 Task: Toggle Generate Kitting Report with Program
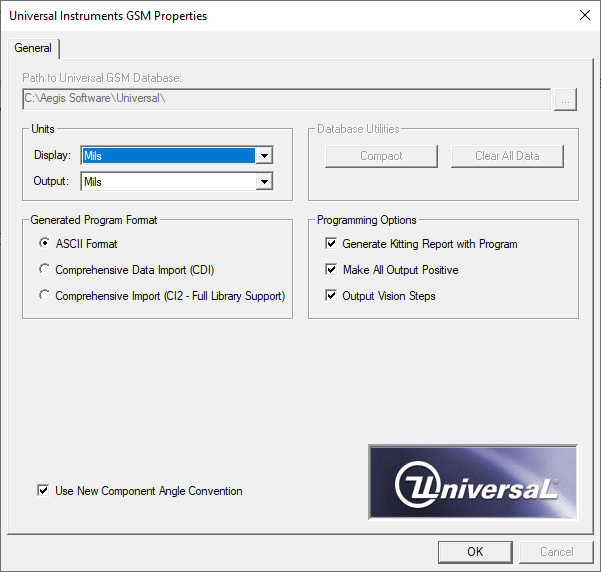click(332, 244)
